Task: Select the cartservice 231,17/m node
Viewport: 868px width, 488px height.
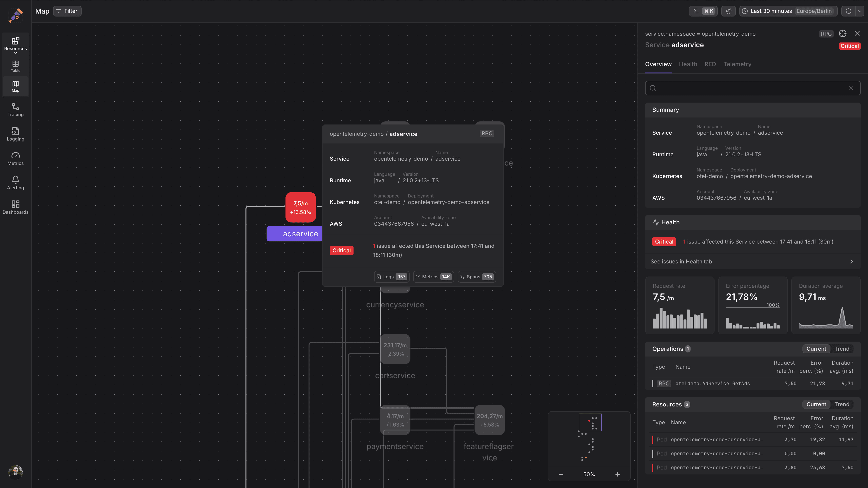Action: pyautogui.click(x=395, y=349)
